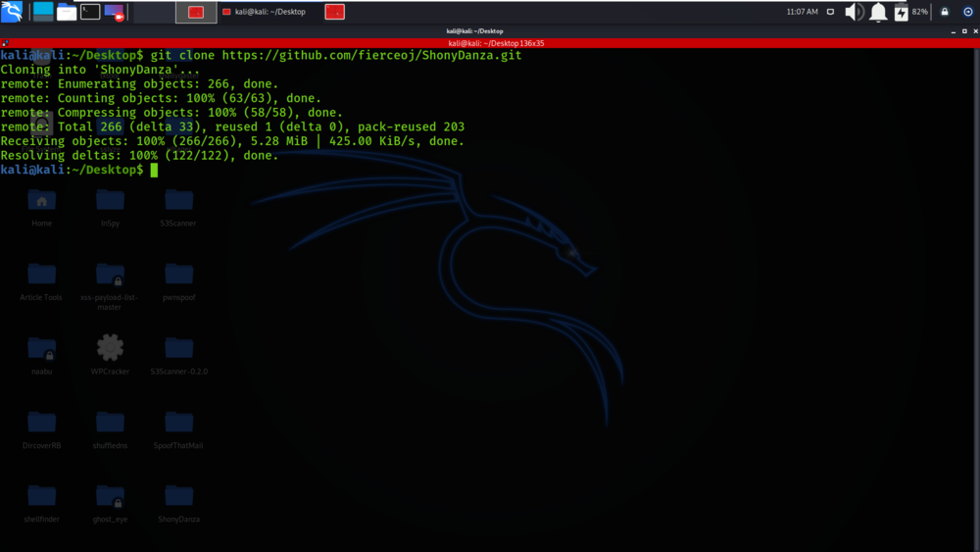Click the volume speaker tray icon
This screenshot has height=552, width=980.
854,12
